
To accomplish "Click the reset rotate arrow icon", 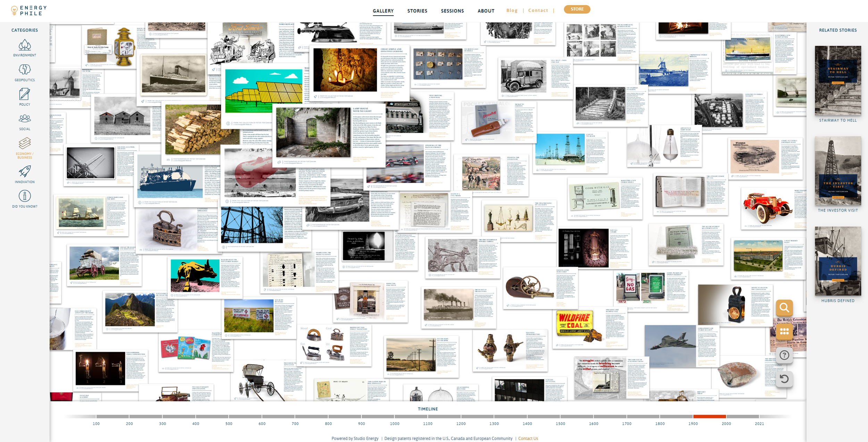I will 784,379.
